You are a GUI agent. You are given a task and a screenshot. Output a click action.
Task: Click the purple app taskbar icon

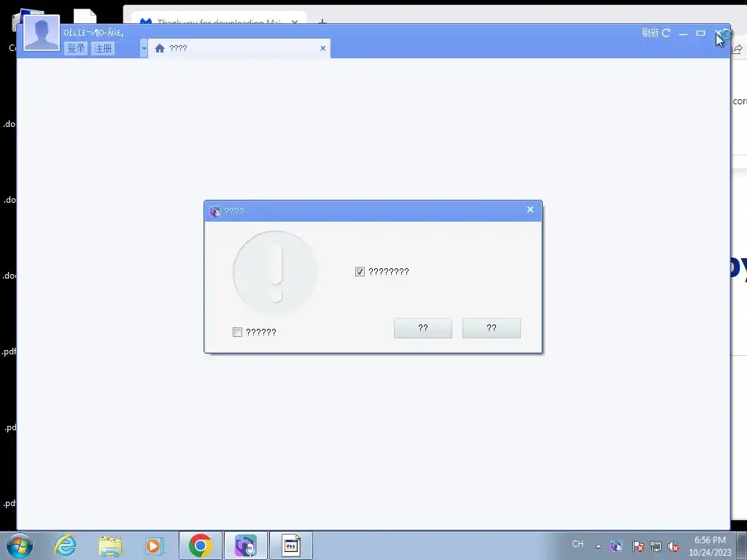coord(246,545)
